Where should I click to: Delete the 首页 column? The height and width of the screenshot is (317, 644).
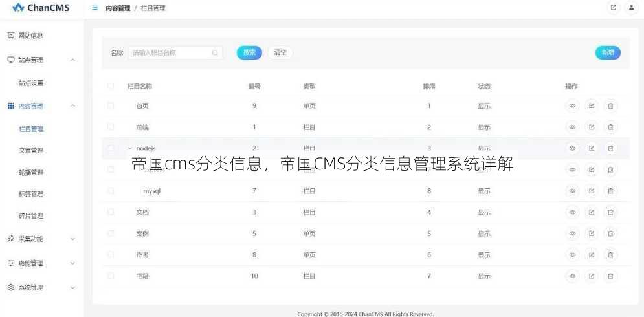coord(611,105)
